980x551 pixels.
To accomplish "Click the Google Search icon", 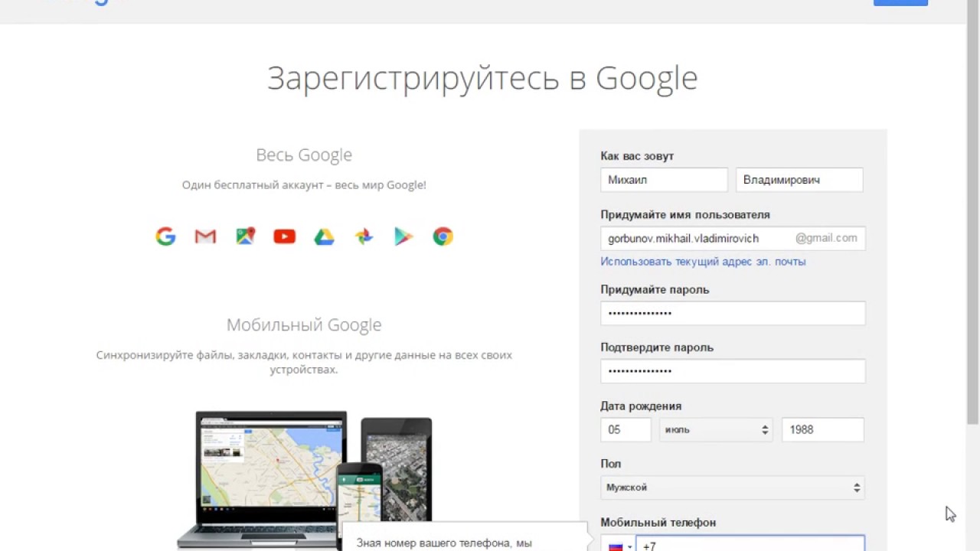I will (165, 236).
